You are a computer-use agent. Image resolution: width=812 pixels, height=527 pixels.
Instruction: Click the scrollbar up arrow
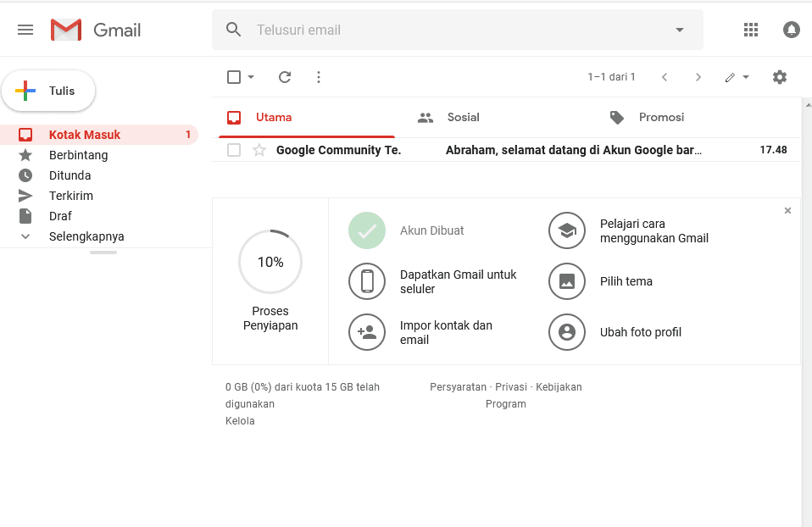point(809,104)
